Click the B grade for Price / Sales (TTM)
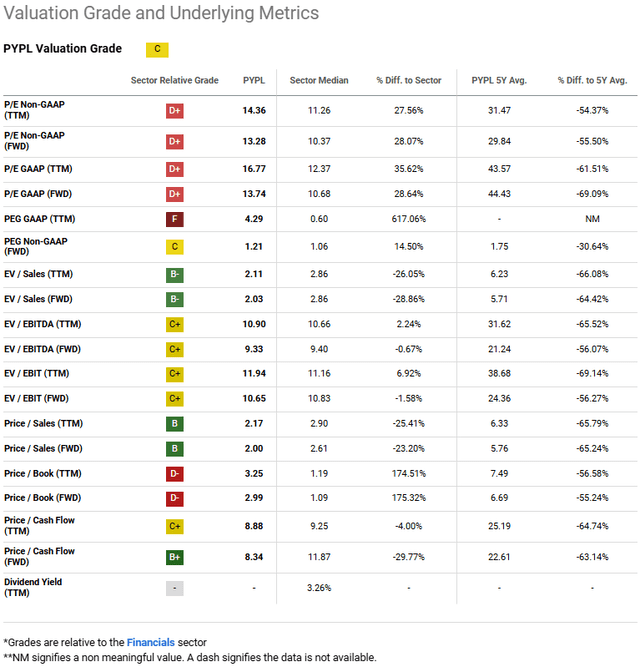 (x=175, y=423)
